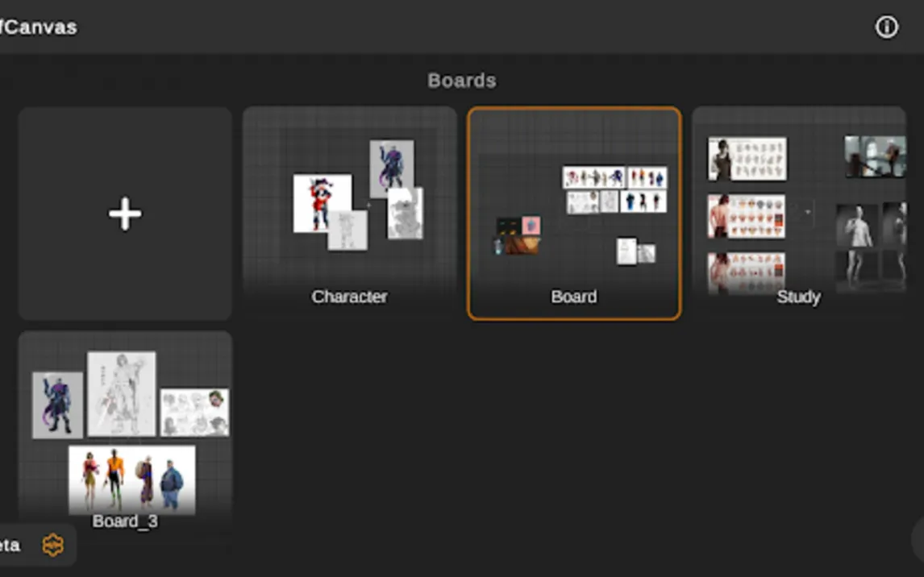Click the plus icon to create a board
The height and width of the screenshot is (577, 924).
125,214
